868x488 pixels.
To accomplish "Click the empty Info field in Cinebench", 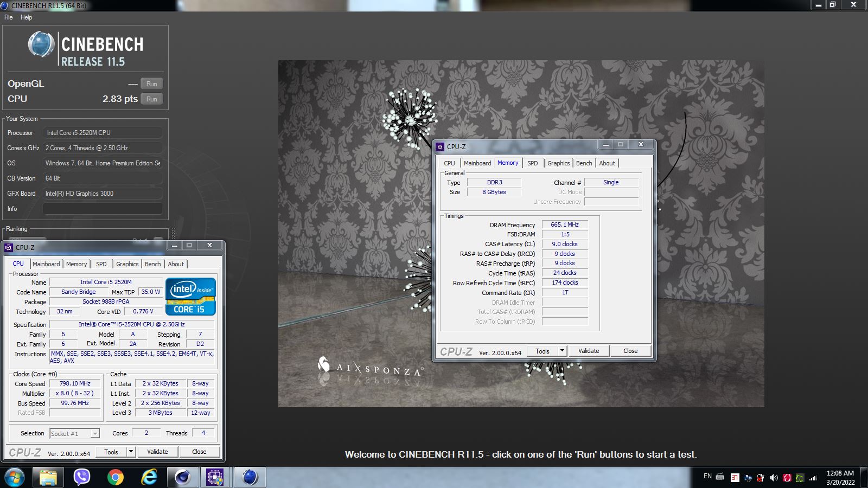I will coord(103,209).
